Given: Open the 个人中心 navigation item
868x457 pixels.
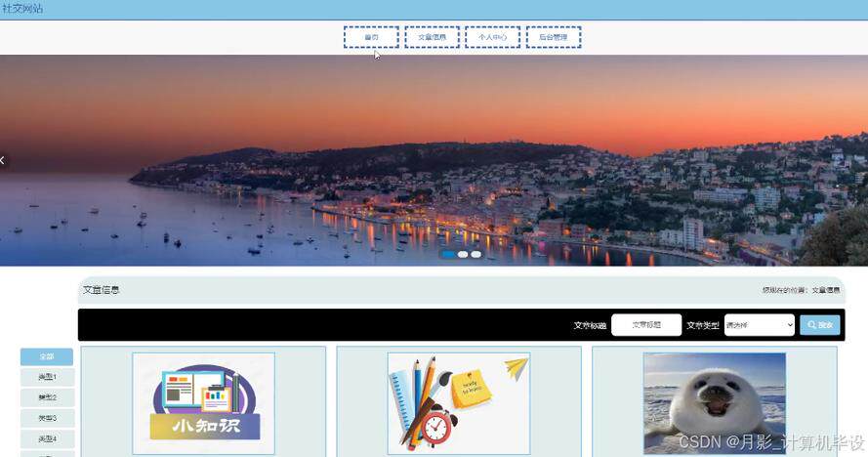Looking at the screenshot, I should 493,37.
